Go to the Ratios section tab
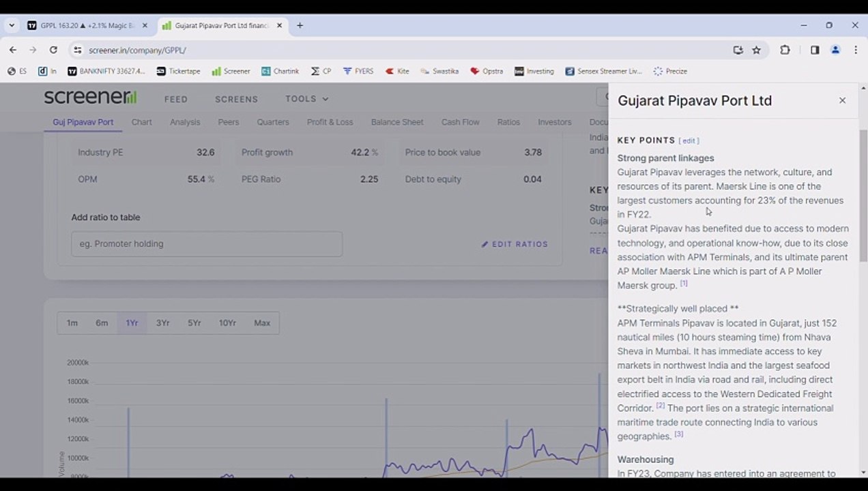This screenshot has height=491, width=868. pyautogui.click(x=508, y=122)
